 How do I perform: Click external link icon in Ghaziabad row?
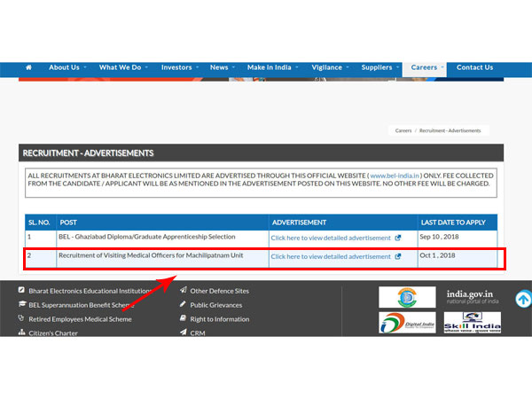[398, 238]
